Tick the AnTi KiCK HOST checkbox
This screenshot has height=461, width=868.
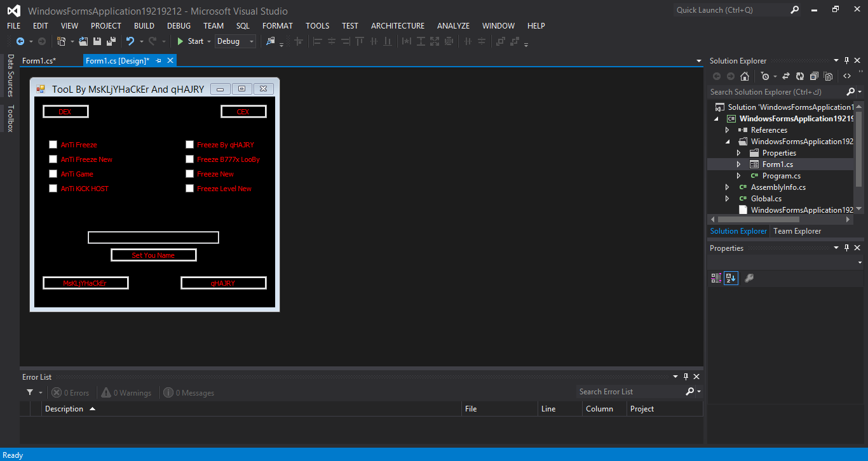coord(53,189)
